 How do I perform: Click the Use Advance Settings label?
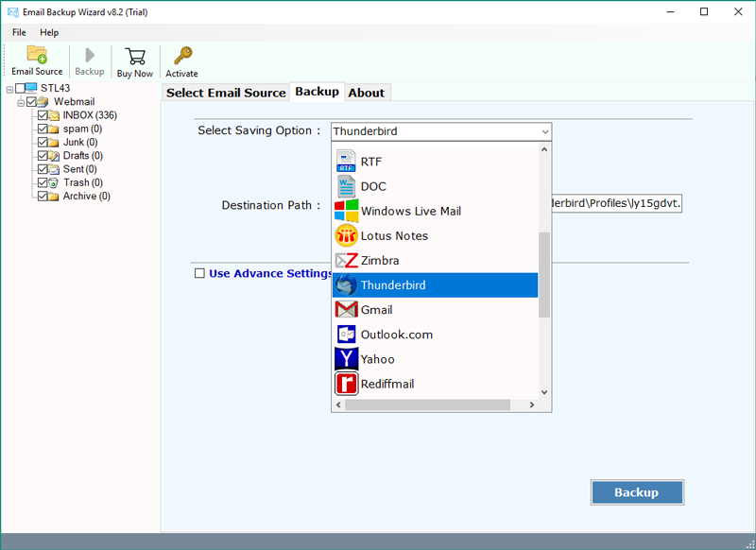271,273
